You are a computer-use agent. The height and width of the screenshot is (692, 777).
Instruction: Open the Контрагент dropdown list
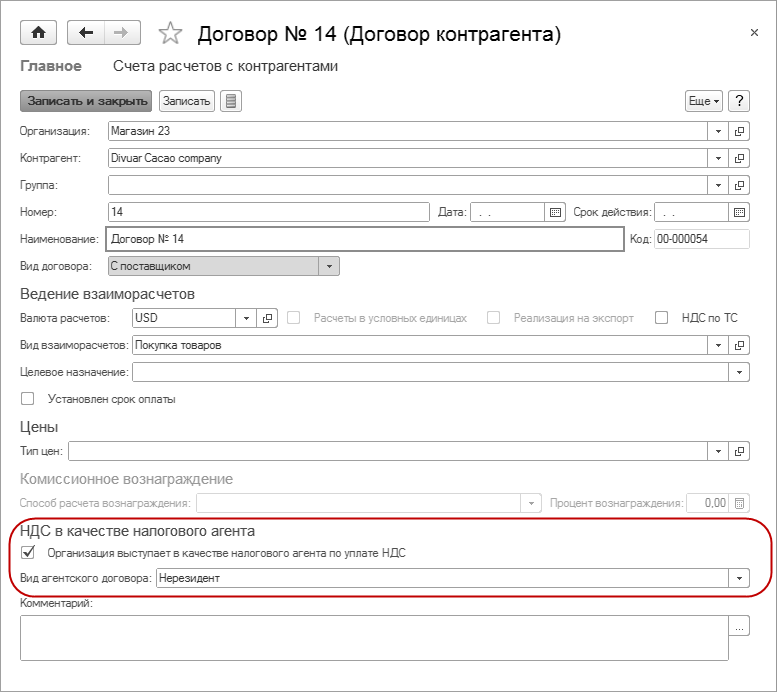[x=719, y=158]
